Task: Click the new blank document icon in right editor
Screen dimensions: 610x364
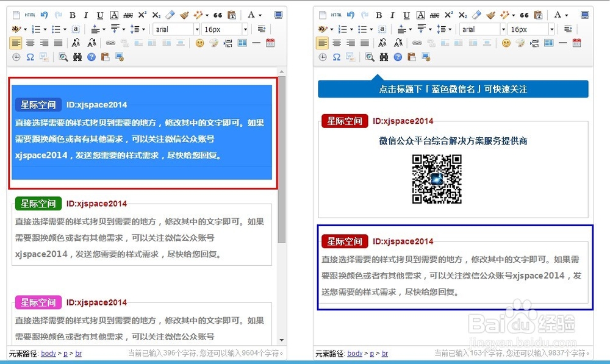Action: [323, 15]
